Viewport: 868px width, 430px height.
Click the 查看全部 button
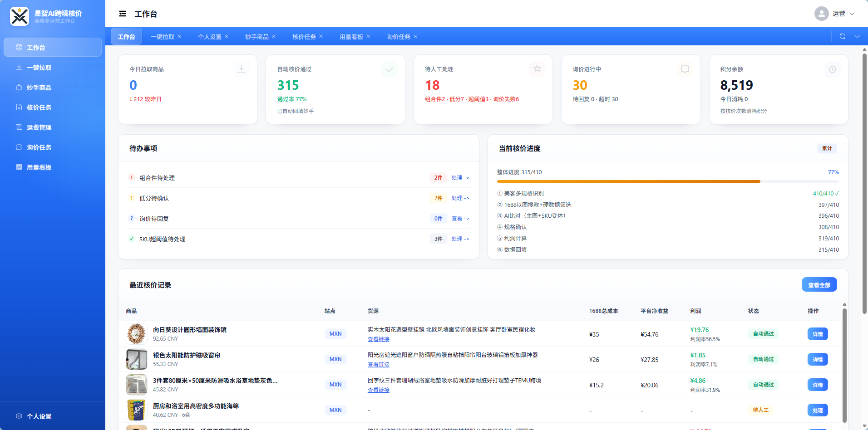[x=819, y=285]
